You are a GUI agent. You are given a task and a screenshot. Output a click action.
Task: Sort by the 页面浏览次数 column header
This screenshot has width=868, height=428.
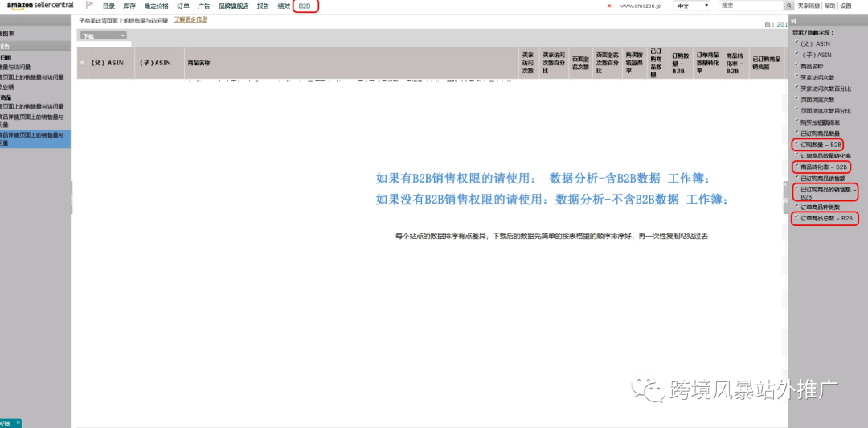[x=579, y=64]
